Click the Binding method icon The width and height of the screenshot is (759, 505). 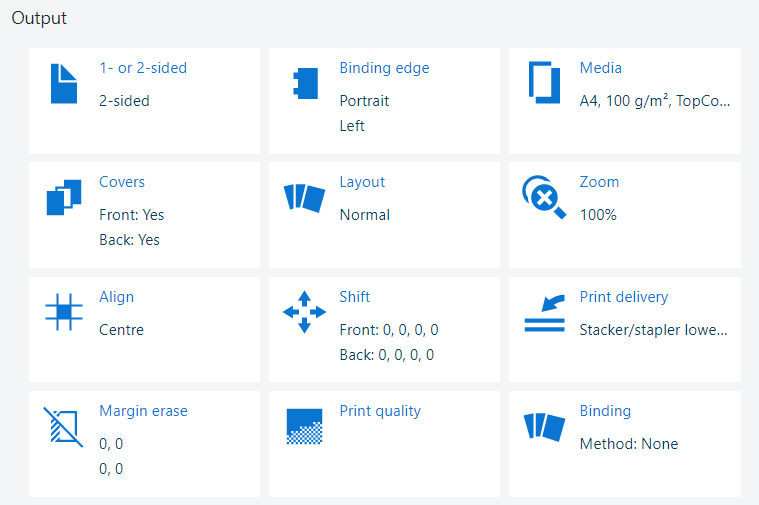click(544, 426)
